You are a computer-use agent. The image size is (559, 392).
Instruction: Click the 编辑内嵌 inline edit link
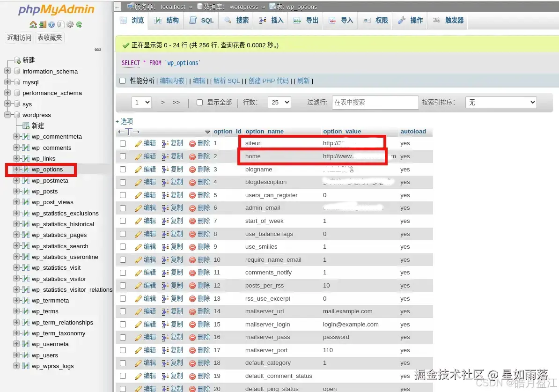[172, 81]
